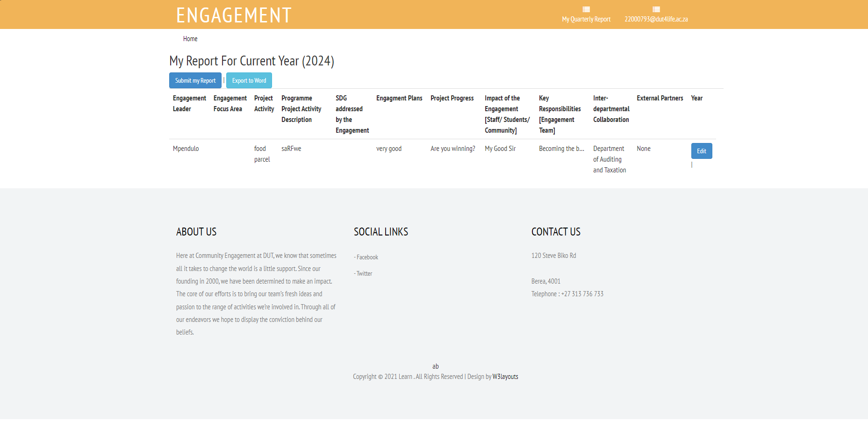Open the Facebook social link
The width and height of the screenshot is (868, 442).
point(367,257)
